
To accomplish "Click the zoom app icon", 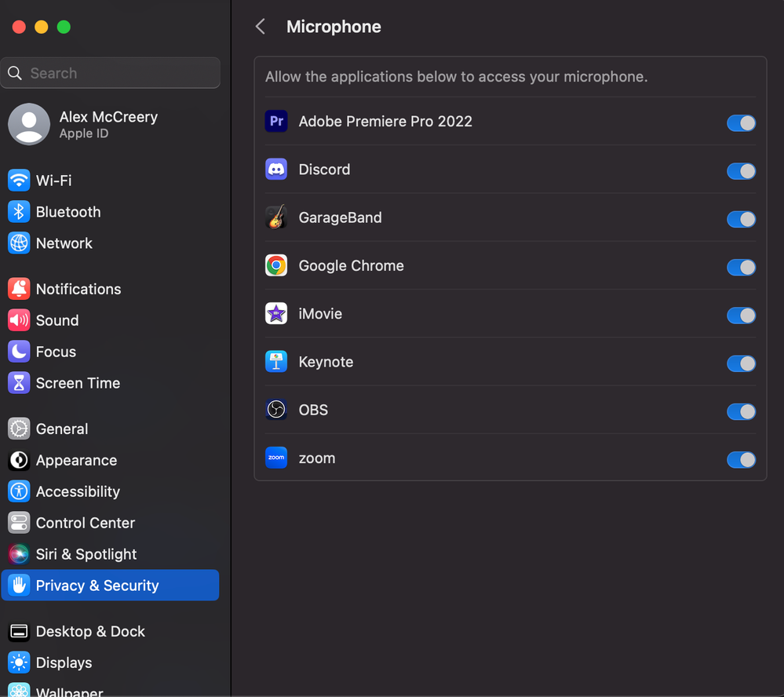I will (276, 458).
